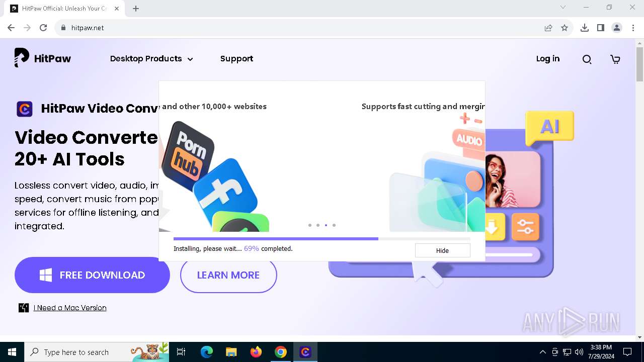Open Chrome downloads icon

585,28
